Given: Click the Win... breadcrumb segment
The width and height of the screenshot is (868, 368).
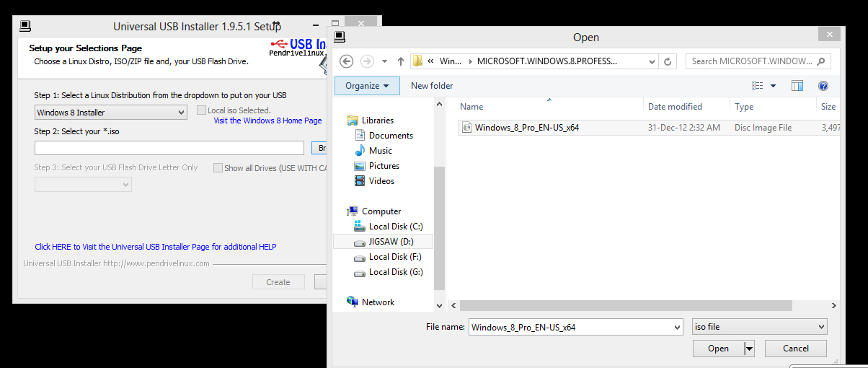Looking at the screenshot, I should pos(450,61).
